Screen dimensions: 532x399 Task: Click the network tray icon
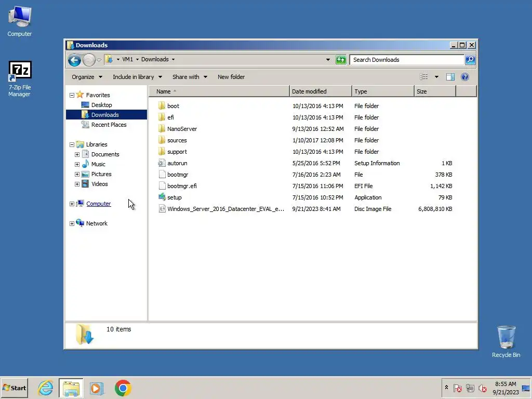click(470, 388)
